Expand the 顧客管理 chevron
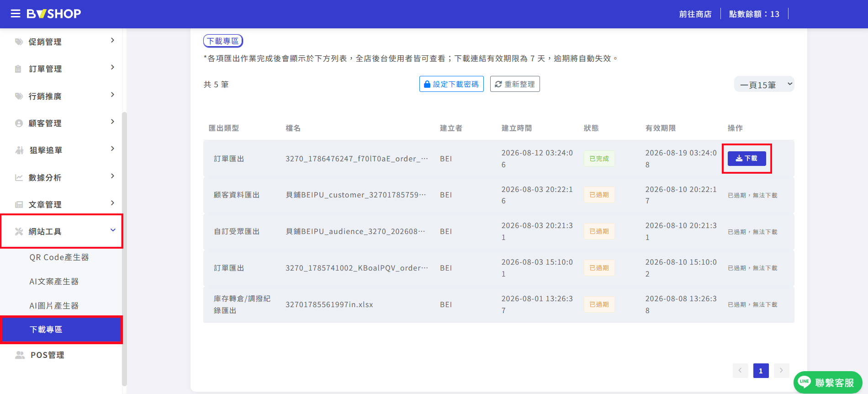868x394 pixels. (112, 122)
